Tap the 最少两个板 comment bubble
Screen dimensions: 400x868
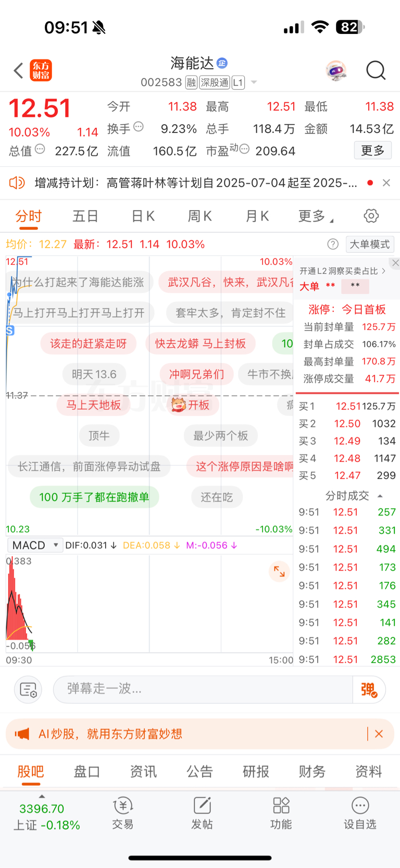click(221, 436)
